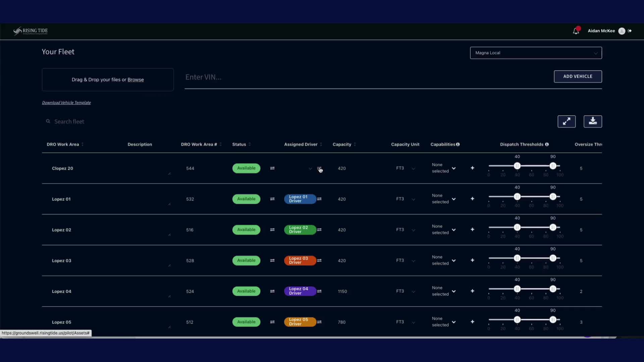Add a capability for Lopez 01

pos(472,199)
